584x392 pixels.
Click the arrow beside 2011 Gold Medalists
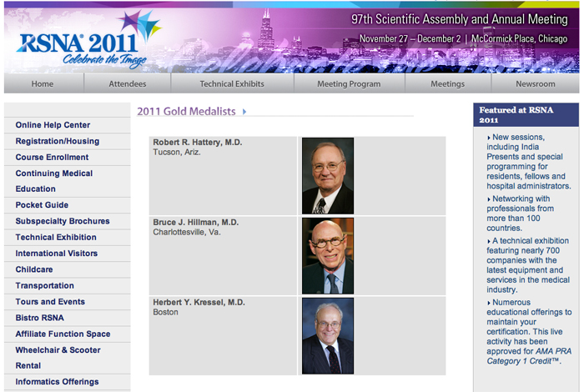244,111
